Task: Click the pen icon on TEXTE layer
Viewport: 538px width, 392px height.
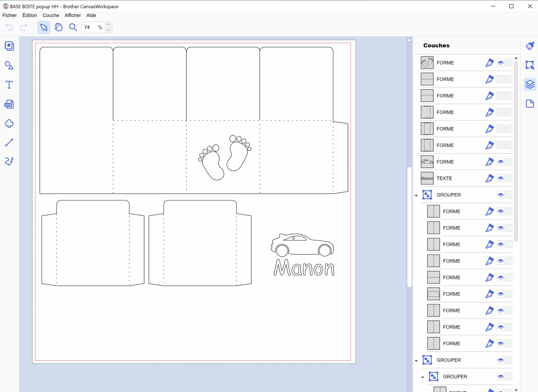Action: (489, 178)
